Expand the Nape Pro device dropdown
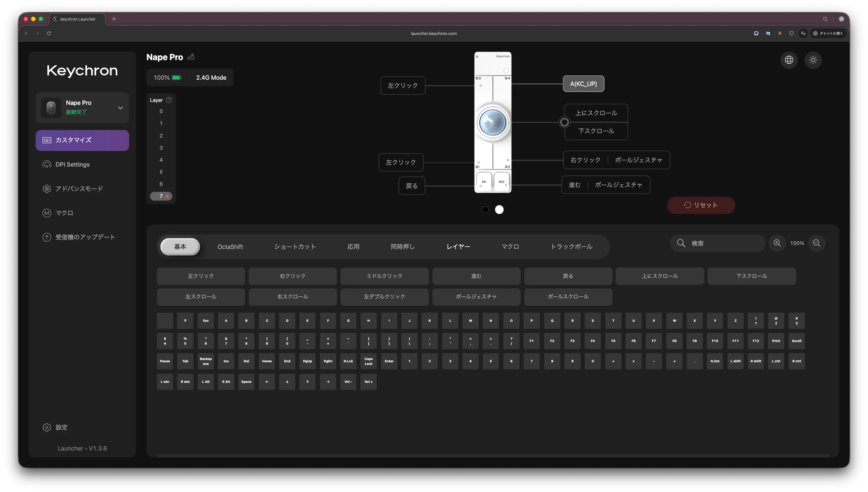Screen dimensions: 868x492 (120, 108)
